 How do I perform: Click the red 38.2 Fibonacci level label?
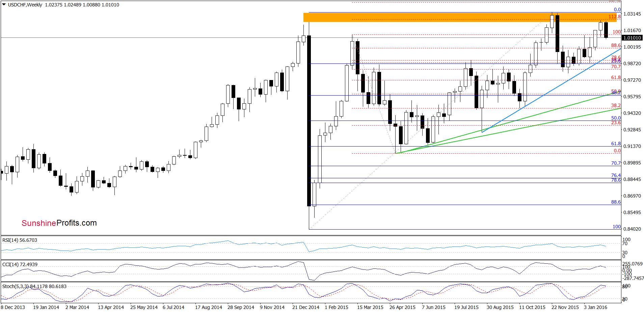(616, 105)
